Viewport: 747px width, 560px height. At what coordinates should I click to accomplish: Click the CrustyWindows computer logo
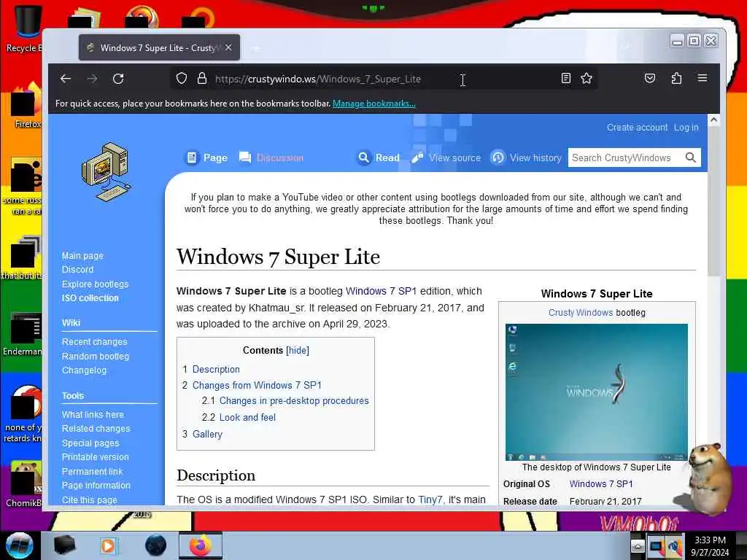tap(107, 172)
